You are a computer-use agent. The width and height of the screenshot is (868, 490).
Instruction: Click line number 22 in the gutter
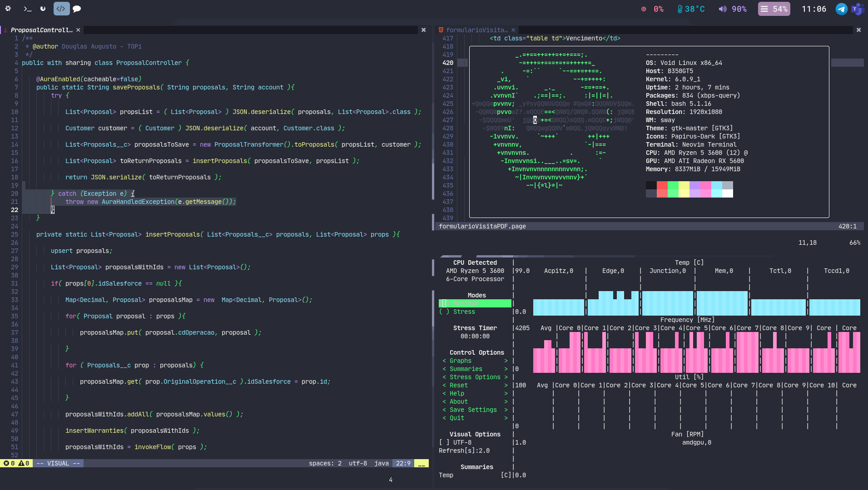[x=15, y=210]
